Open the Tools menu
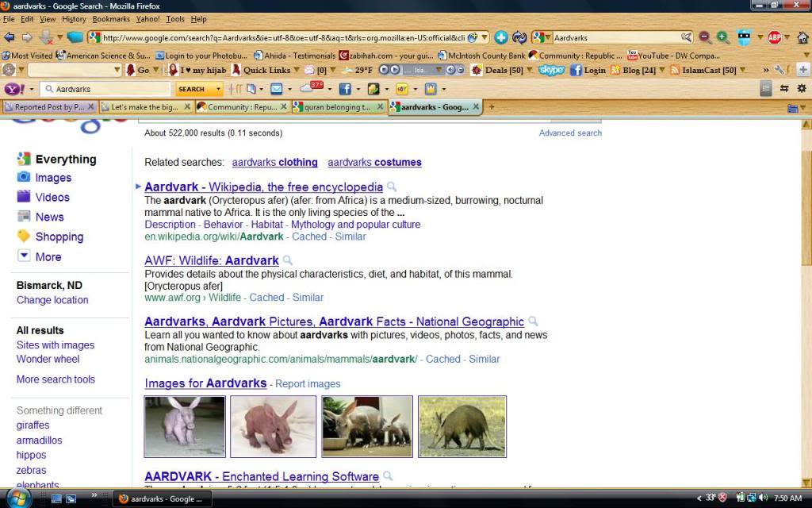The width and height of the screenshot is (812, 508). [175, 19]
